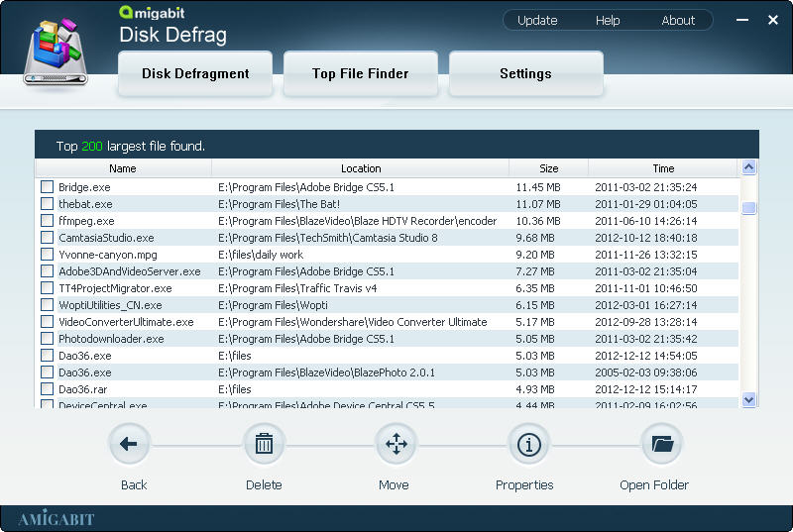Sort the list by Name column header
The width and height of the screenshot is (793, 532).
click(x=123, y=168)
